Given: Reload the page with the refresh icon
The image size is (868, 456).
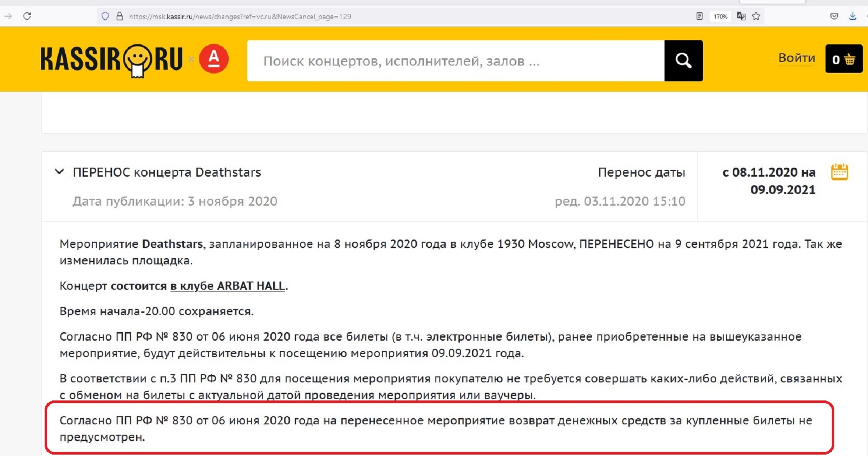Looking at the screenshot, I should [x=27, y=16].
